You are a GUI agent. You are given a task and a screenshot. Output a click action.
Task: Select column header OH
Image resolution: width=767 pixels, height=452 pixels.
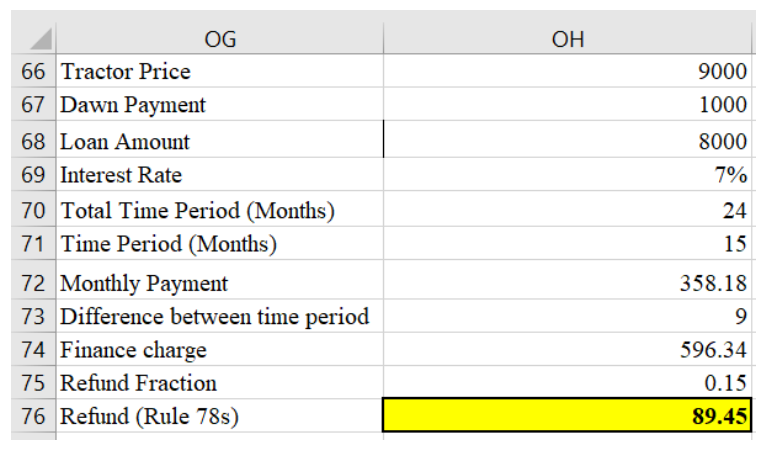tap(567, 39)
